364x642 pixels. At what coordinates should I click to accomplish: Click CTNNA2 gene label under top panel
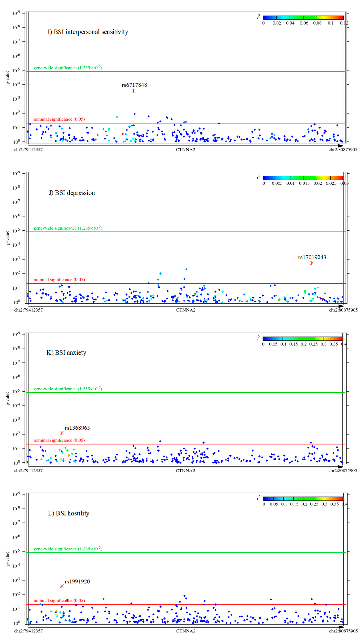click(x=186, y=150)
